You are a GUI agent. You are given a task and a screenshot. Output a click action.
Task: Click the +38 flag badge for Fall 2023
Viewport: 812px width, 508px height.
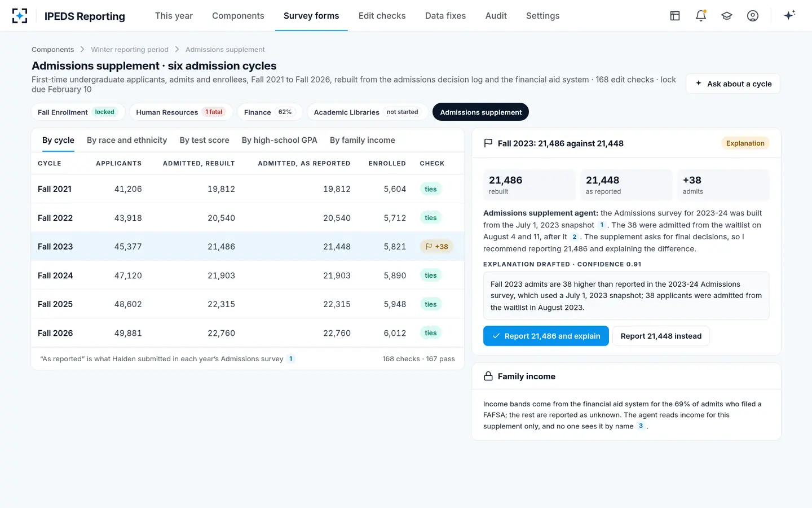pos(436,247)
